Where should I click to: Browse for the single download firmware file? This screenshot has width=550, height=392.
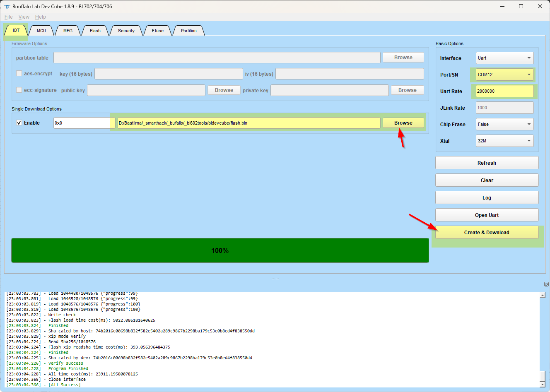pos(403,123)
